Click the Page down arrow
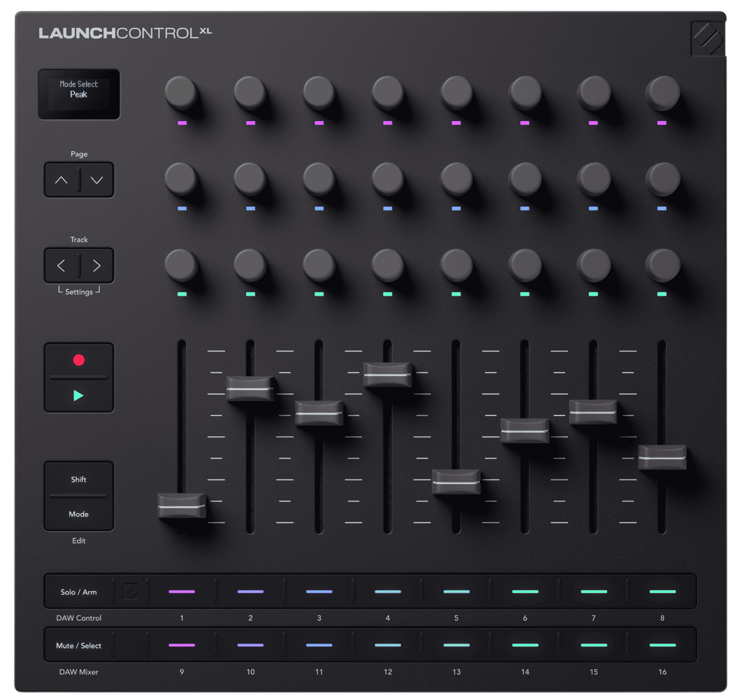The width and height of the screenshot is (739, 700). click(97, 180)
